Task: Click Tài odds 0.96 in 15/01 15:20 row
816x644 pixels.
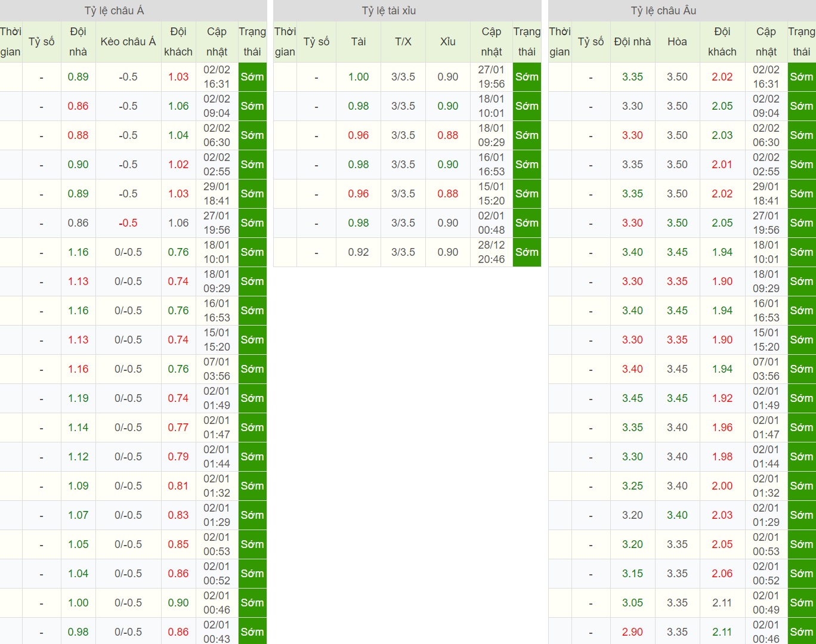Action: coord(358,194)
